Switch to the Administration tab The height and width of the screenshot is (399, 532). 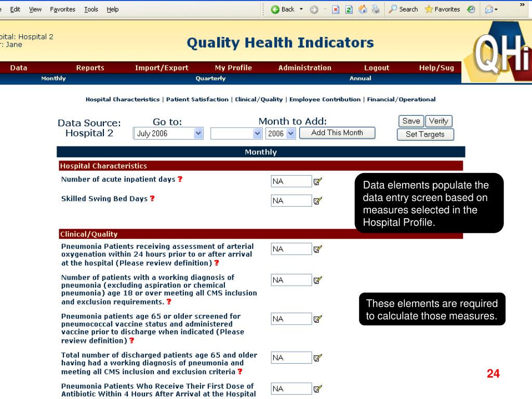pyautogui.click(x=304, y=68)
